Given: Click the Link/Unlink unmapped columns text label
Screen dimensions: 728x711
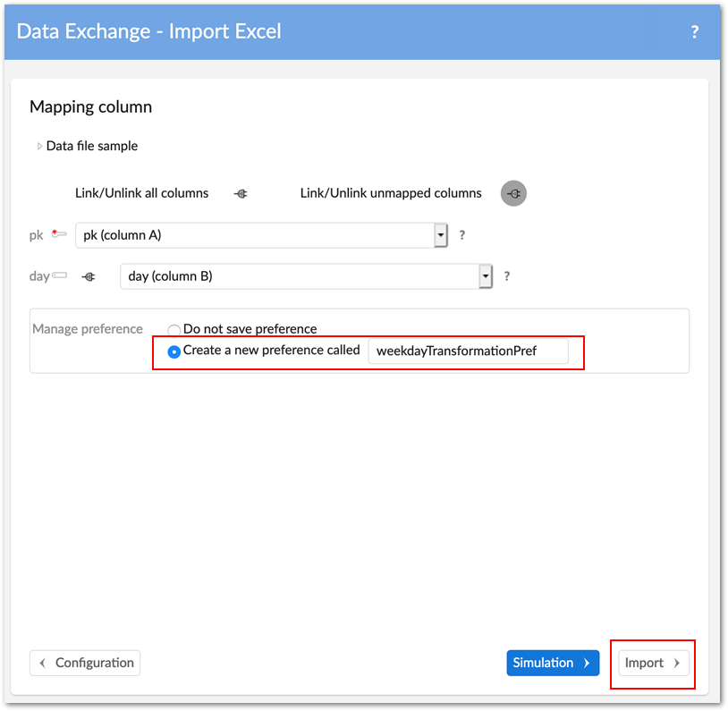Looking at the screenshot, I should (x=391, y=193).
